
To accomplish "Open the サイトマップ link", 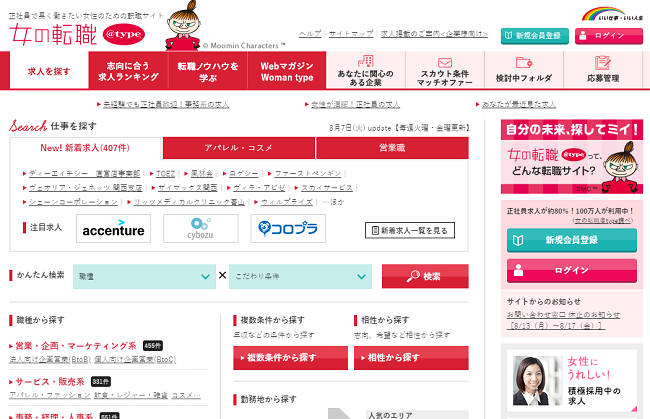I will [x=351, y=34].
